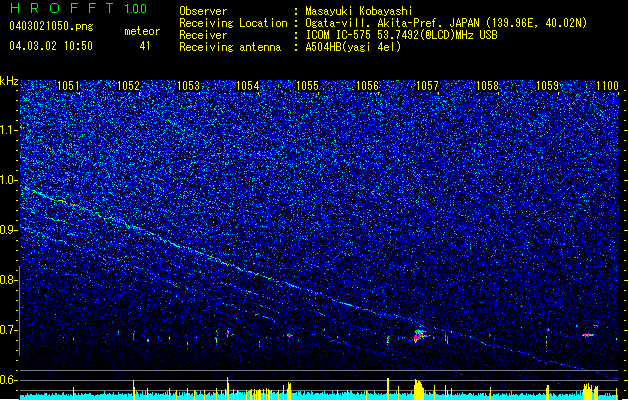
Task: Click the strong red meteor echo near 1057
Action: (x=418, y=335)
